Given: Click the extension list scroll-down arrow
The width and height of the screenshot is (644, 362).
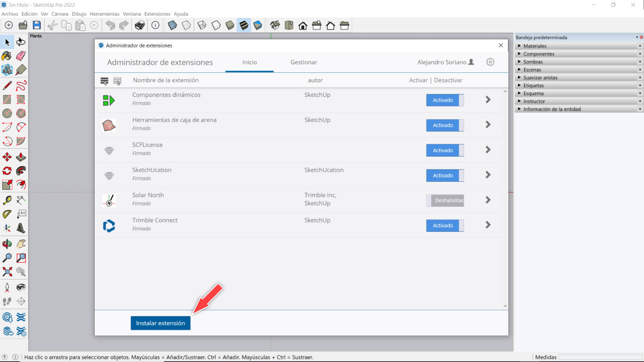Looking at the screenshot, I should pos(505,306).
